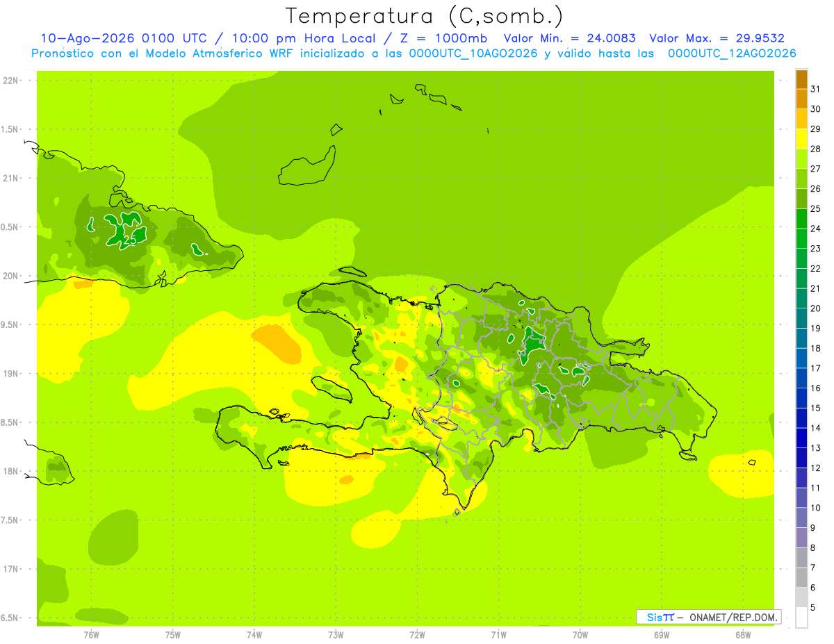This screenshot has width=834, height=644.
Task: Pick the yellow 28–29 color bar segment
Action: tap(801, 138)
